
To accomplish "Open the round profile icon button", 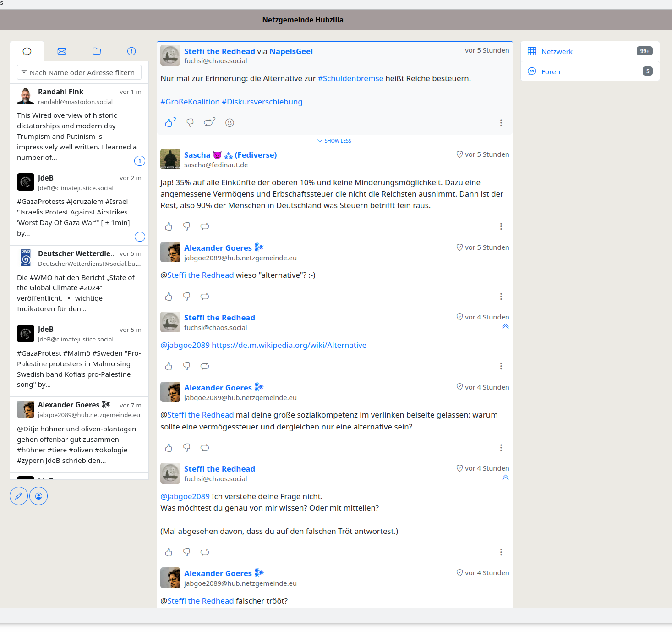I will (x=38, y=496).
